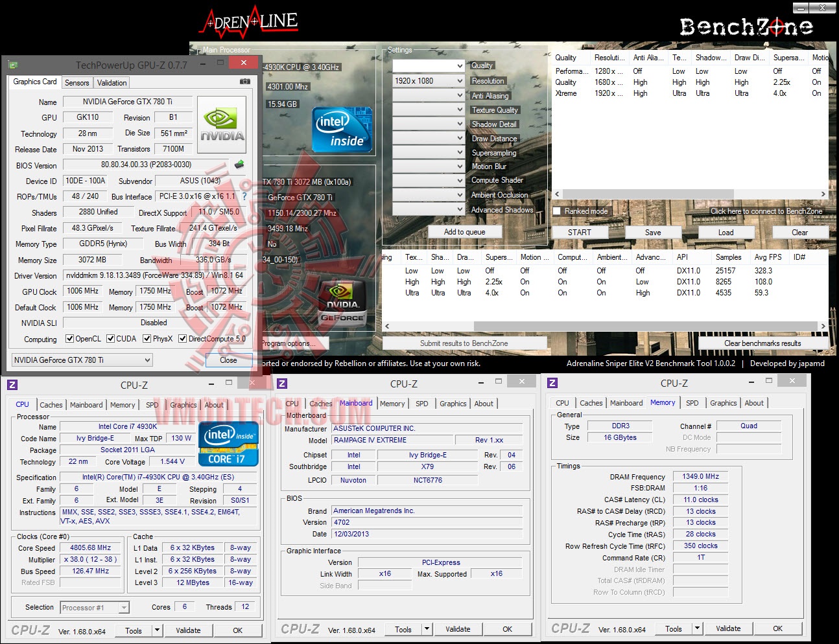
Task: Click the START benchmark button
Action: pyautogui.click(x=580, y=233)
